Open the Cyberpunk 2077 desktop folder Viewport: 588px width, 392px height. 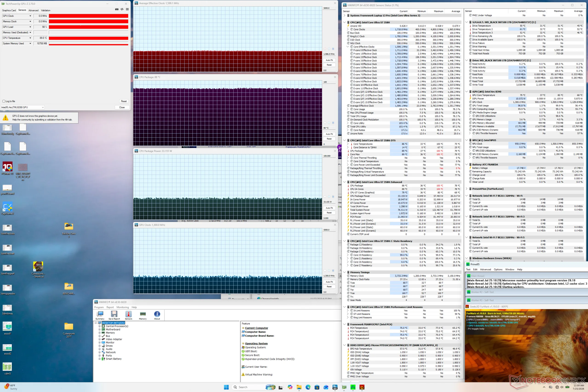click(69, 330)
